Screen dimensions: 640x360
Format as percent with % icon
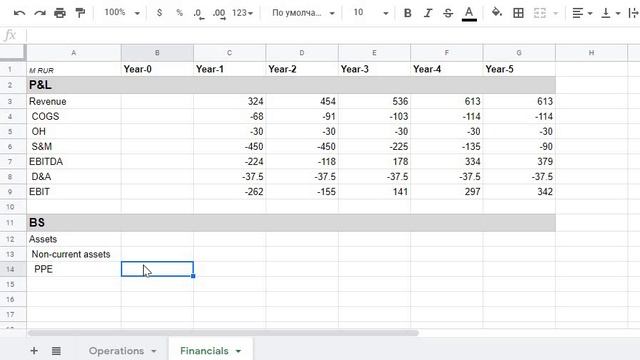click(179, 13)
